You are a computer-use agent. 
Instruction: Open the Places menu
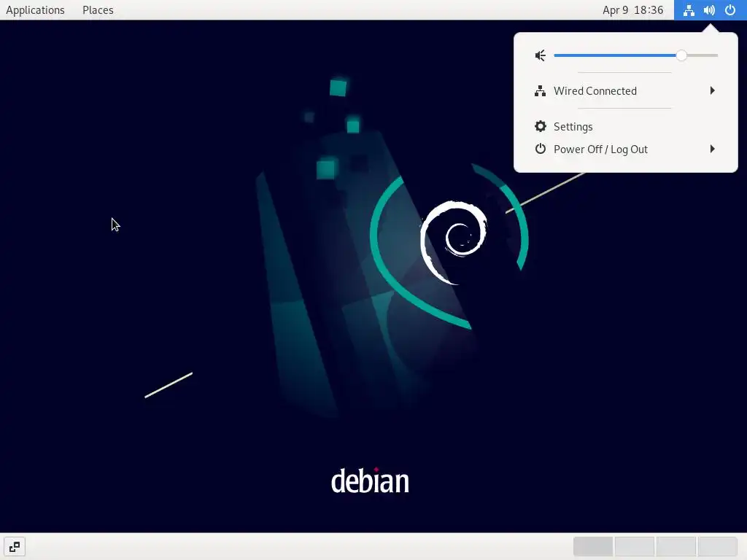click(98, 10)
